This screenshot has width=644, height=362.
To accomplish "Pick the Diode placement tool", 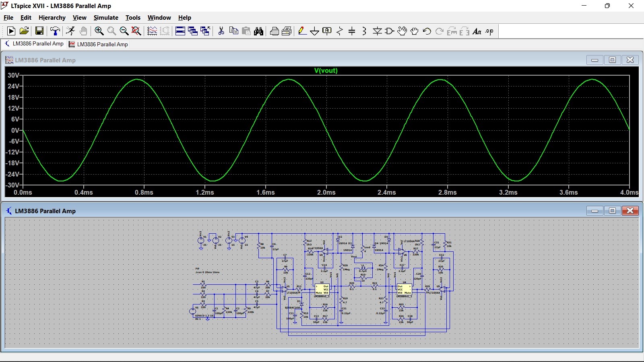I will click(x=377, y=31).
